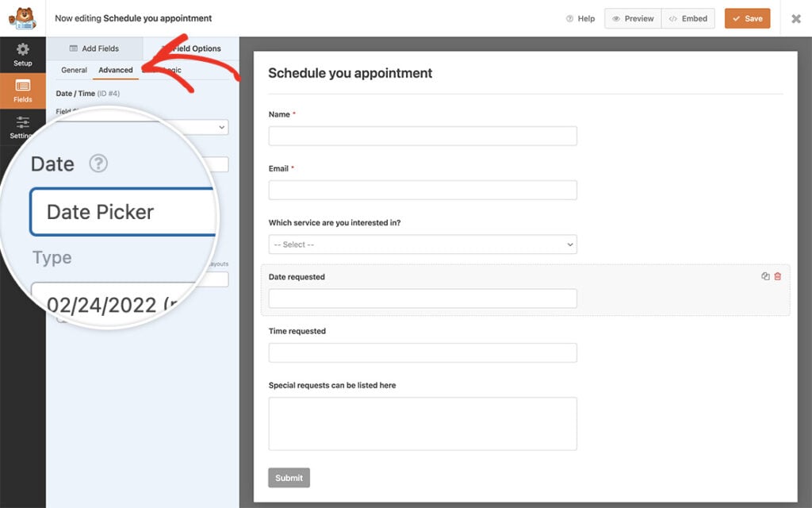Viewport: 812px width, 508px height.
Task: Click inside the Email input field
Action: (x=423, y=190)
